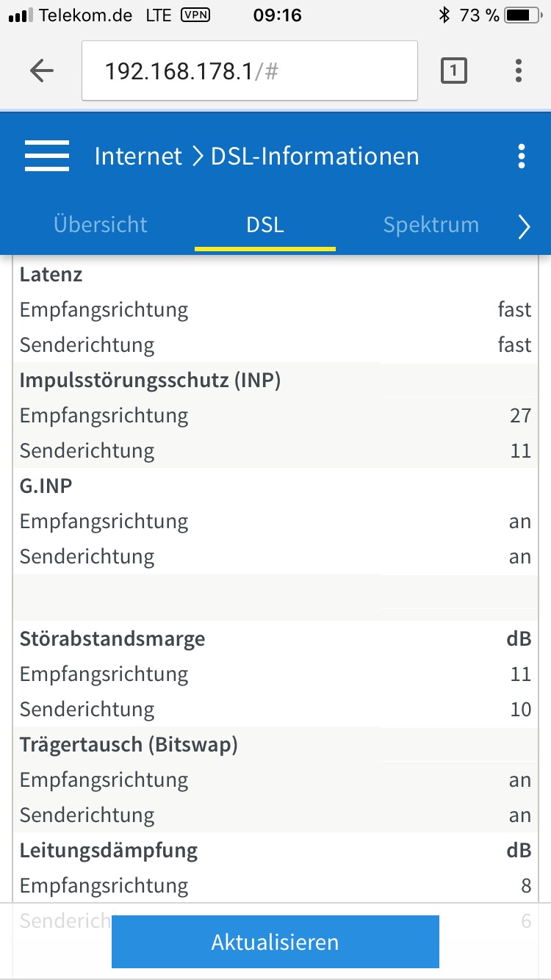551x980 pixels.
Task: Open the browser tab switcher icon
Action: coord(453,71)
